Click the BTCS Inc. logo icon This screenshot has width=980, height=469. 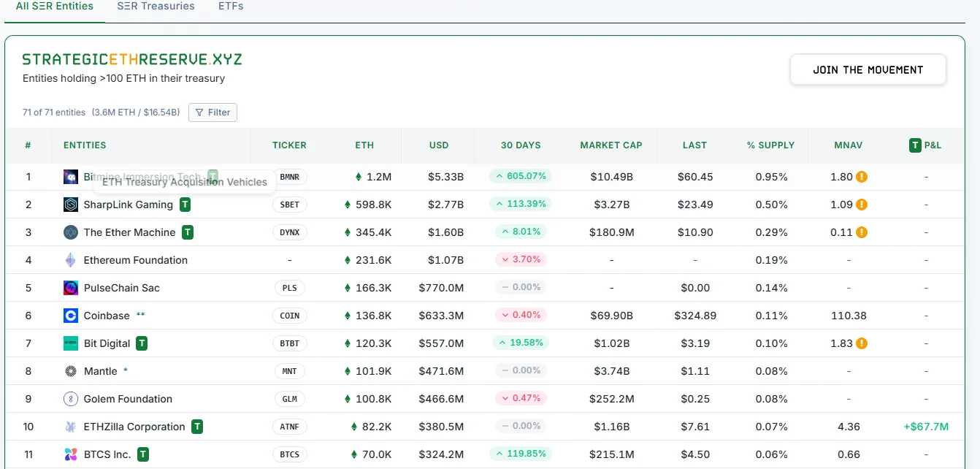[x=71, y=454]
